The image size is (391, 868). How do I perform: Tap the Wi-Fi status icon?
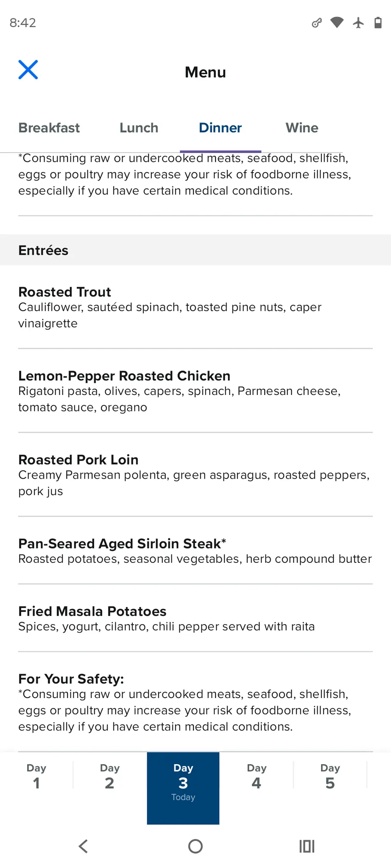pos(337,22)
